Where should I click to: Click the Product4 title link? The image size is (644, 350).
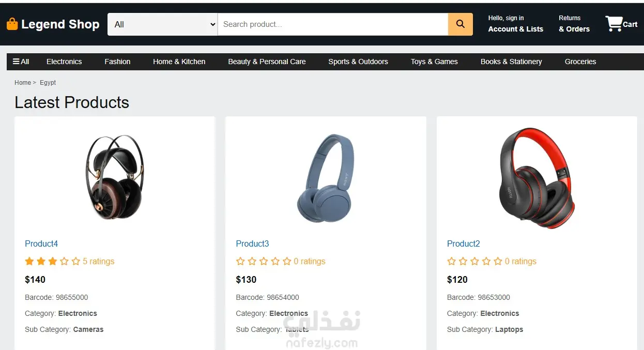tap(41, 244)
